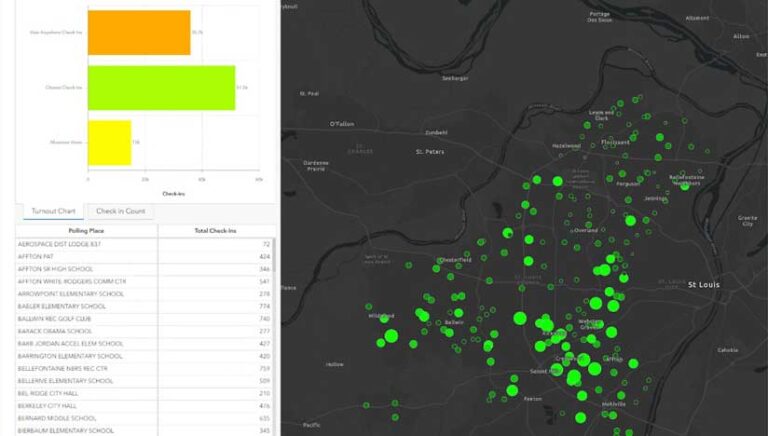Click the Mehlville label on map
Image resolution: width=768 pixels, height=436 pixels.
coord(614,404)
